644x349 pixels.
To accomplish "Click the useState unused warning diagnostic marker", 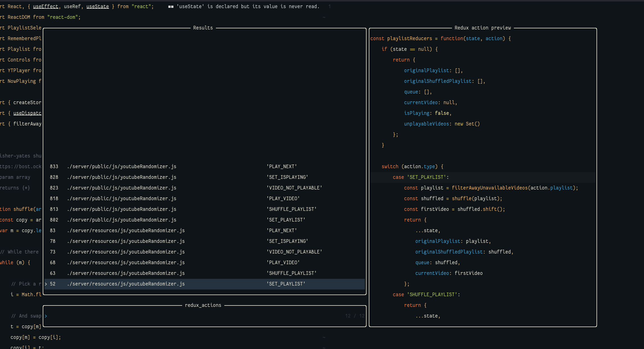I will point(171,6).
